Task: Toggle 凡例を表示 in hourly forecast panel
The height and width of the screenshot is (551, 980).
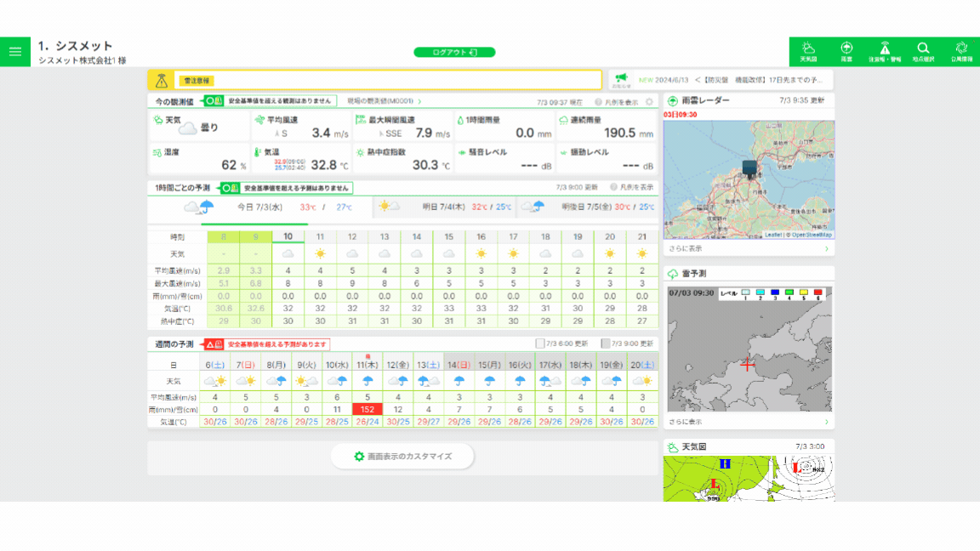Action: [x=632, y=187]
